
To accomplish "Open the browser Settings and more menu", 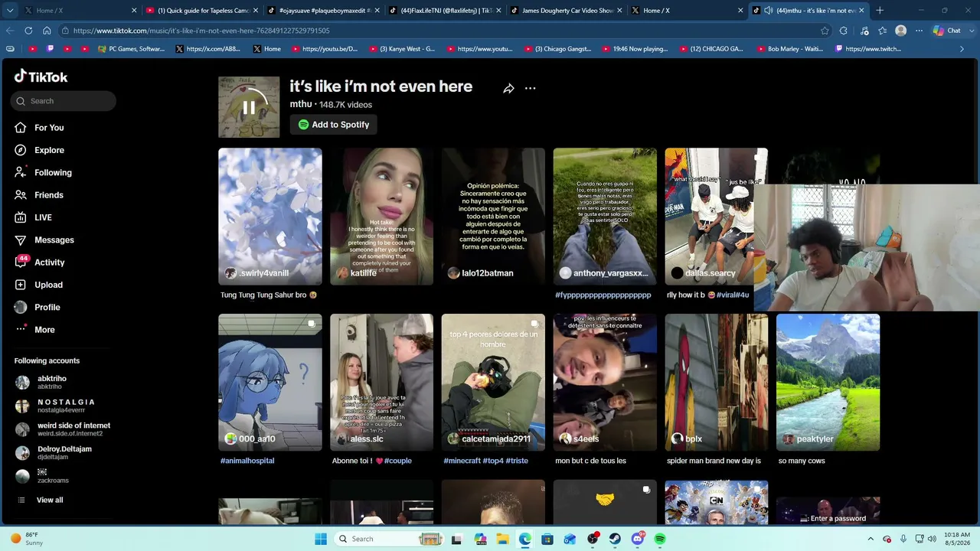I will coord(919,31).
